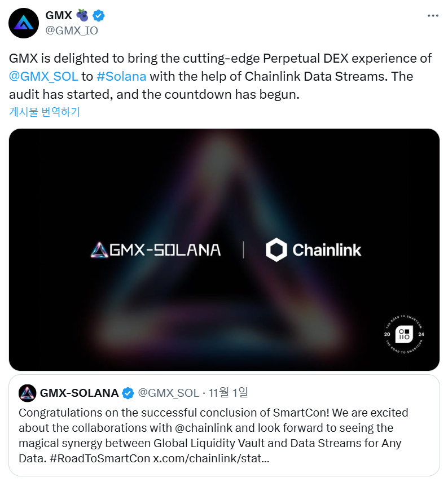The height and width of the screenshot is (486, 448).
Task: Click the @GMX_SOL handle in quoted post
Action: pos(169,393)
